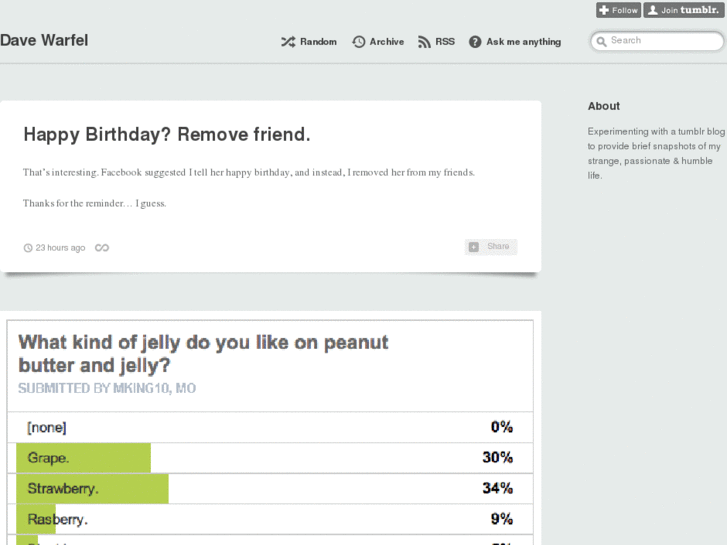Choose the [none] poll option row

coord(270,427)
